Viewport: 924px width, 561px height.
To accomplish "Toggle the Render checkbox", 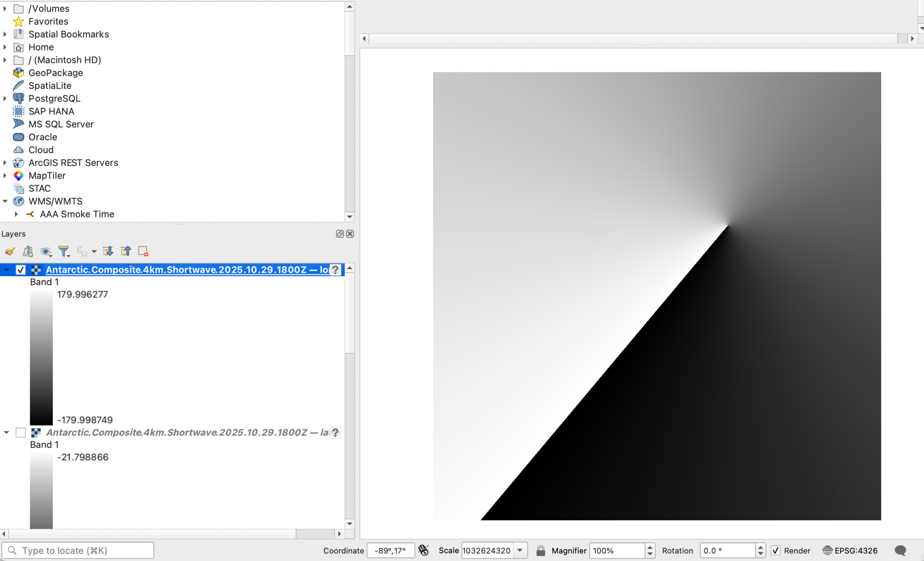I will [776, 550].
